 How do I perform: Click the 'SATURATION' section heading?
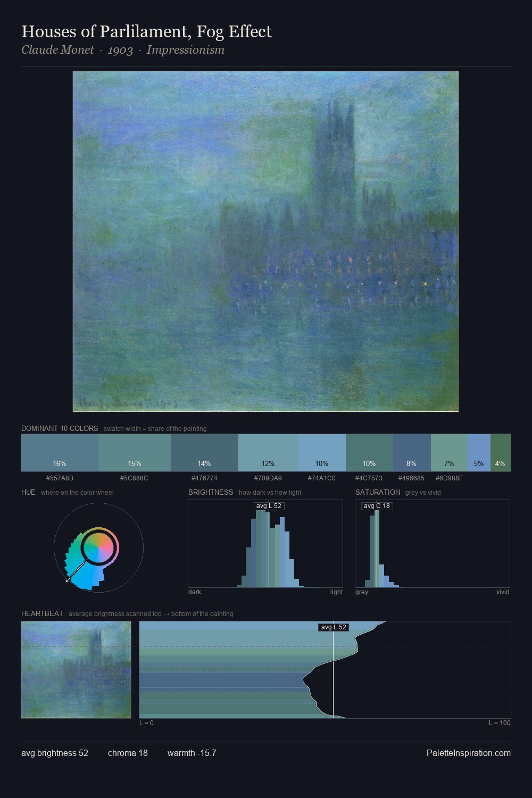click(x=378, y=492)
